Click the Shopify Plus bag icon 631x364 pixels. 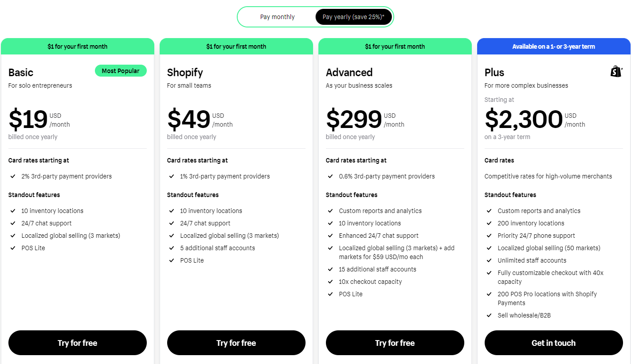(x=616, y=72)
